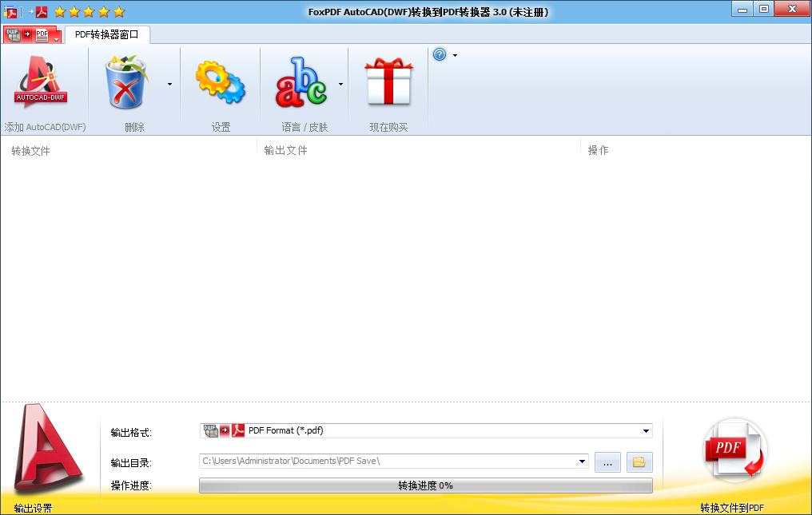Screen dimensions: 812x515
Task: Click the browse "..." button for output directory
Action: point(607,462)
